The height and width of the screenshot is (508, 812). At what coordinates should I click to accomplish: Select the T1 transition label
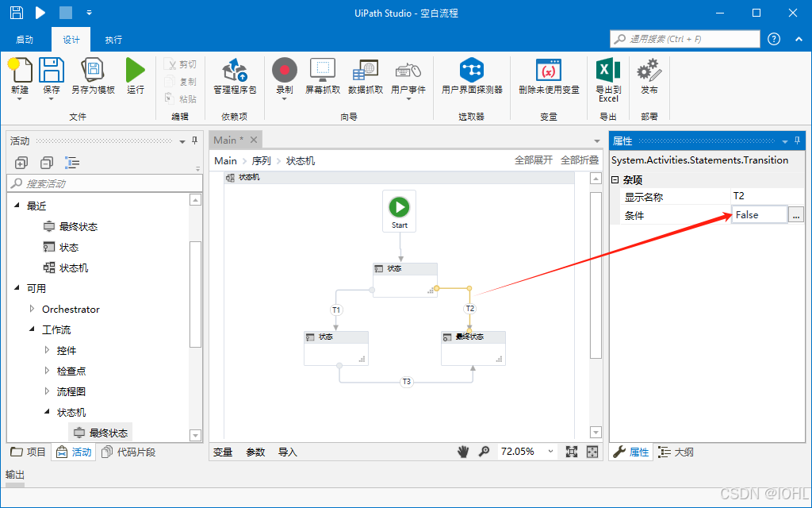(x=336, y=310)
